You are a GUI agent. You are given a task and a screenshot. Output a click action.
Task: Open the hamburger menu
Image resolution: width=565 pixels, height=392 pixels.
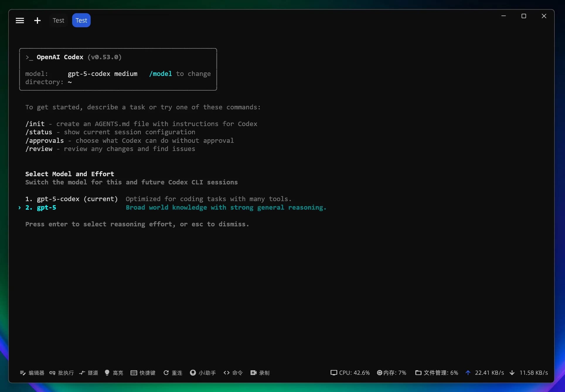pos(20,20)
